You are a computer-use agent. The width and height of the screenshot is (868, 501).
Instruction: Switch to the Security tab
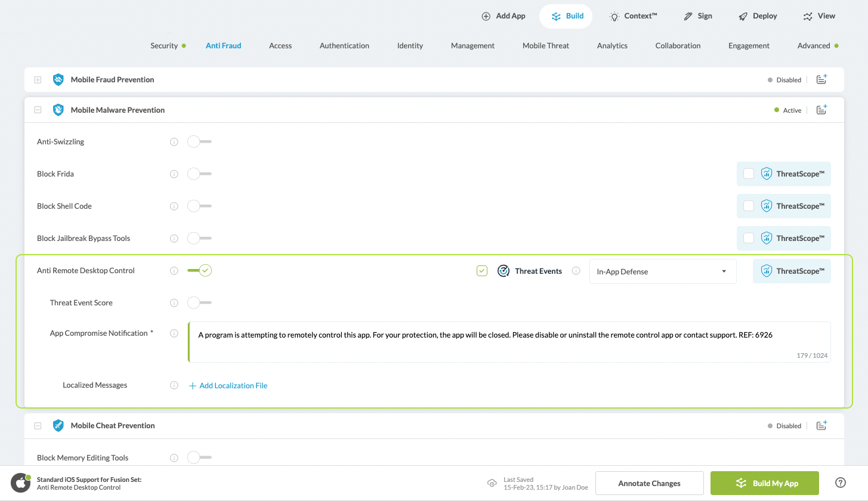(164, 45)
